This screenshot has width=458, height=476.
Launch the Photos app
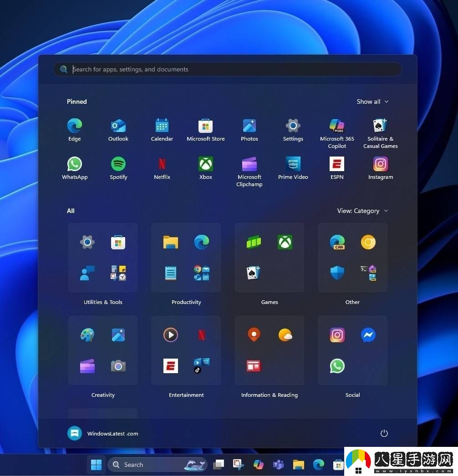click(249, 127)
